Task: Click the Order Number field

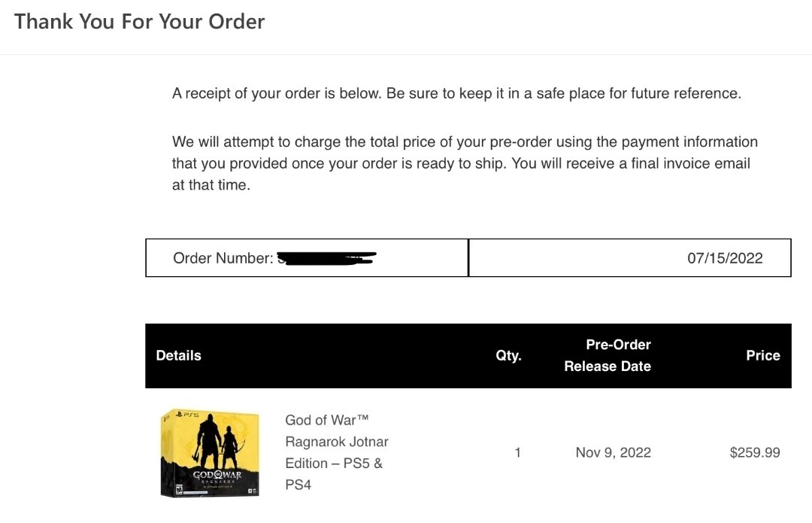Action: (307, 257)
